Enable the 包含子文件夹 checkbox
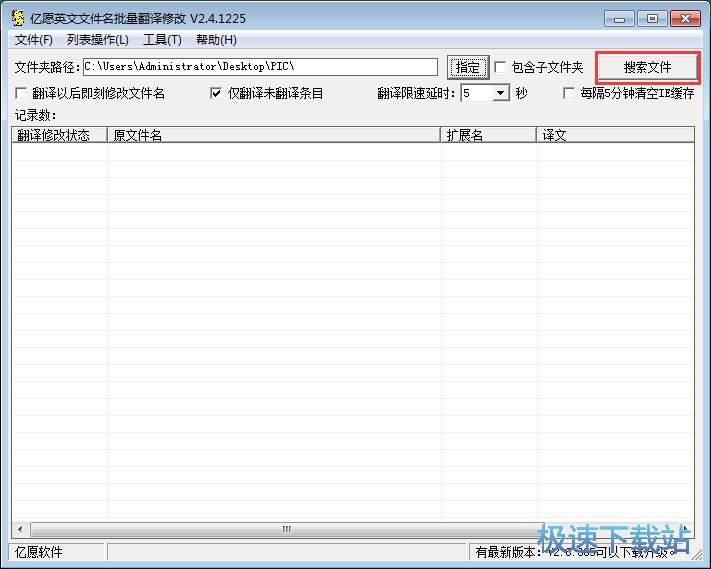The height and width of the screenshot is (569, 711). pyautogui.click(x=500, y=68)
